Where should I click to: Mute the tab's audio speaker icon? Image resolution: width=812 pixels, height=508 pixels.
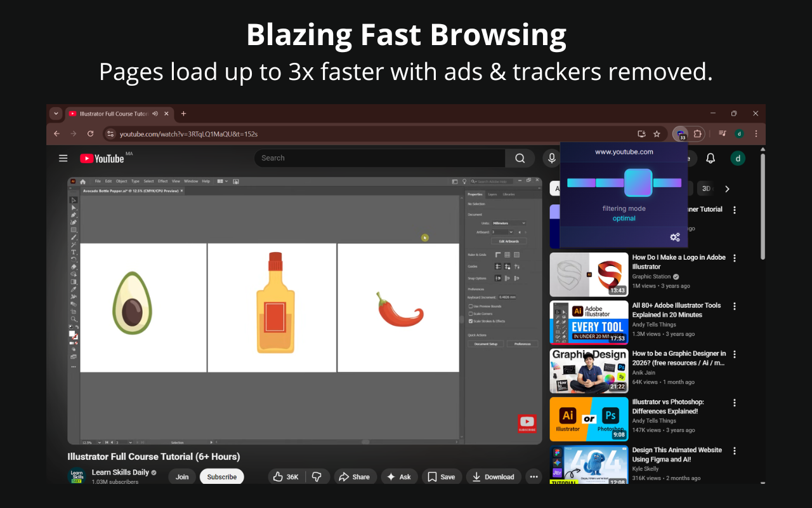tap(155, 114)
